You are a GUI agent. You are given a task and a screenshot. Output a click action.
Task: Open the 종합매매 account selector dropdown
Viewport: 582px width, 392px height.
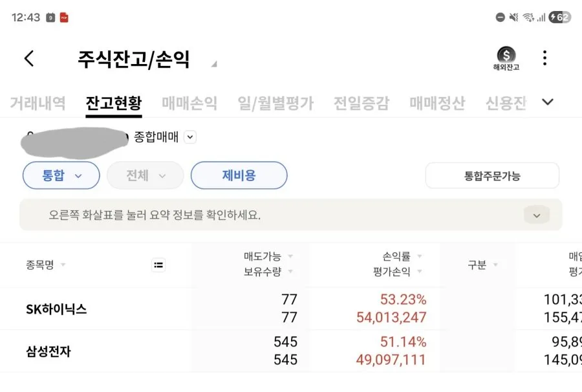coord(190,137)
